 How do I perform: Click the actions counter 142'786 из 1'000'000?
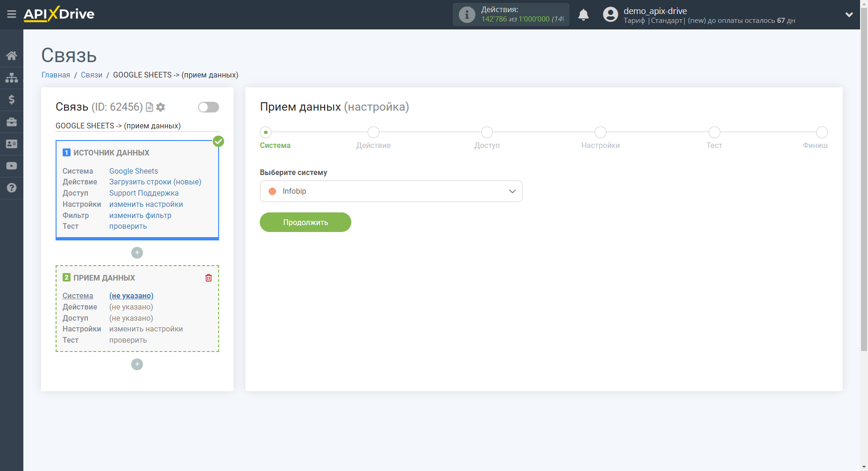[523, 19]
